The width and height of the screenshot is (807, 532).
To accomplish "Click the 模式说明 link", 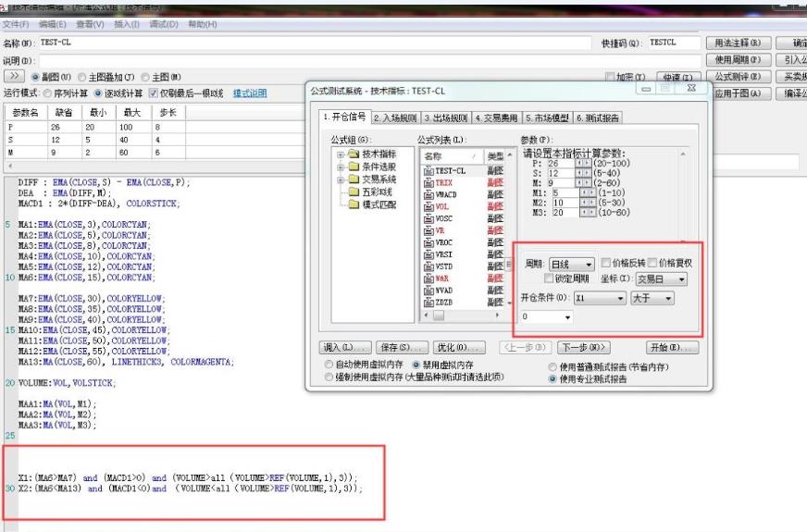I will tap(249, 93).
